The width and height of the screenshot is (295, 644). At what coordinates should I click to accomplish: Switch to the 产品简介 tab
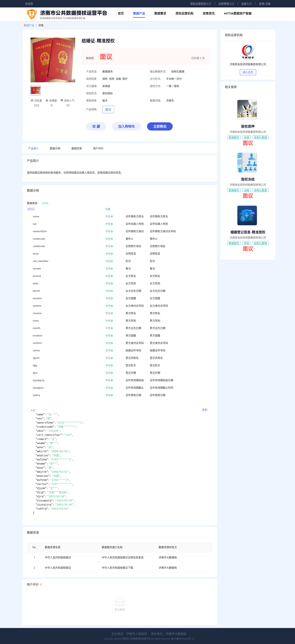coord(34,149)
